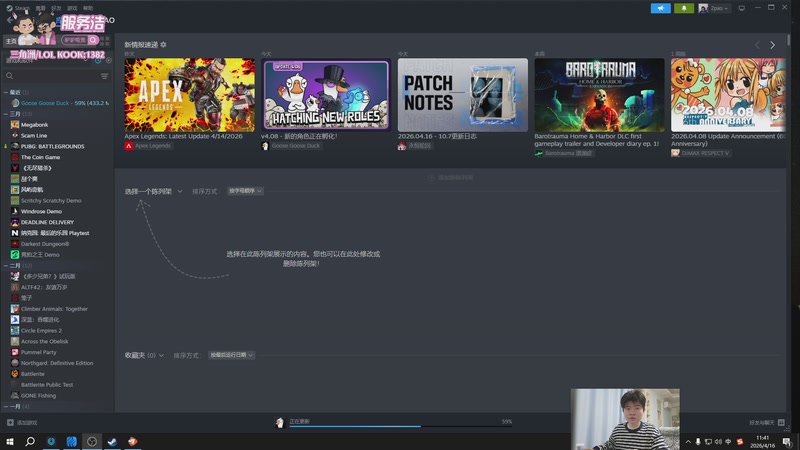Viewport: 800px width, 450px height.
Task: Open the shelf sort order dropdown
Action: pyautogui.click(x=245, y=191)
